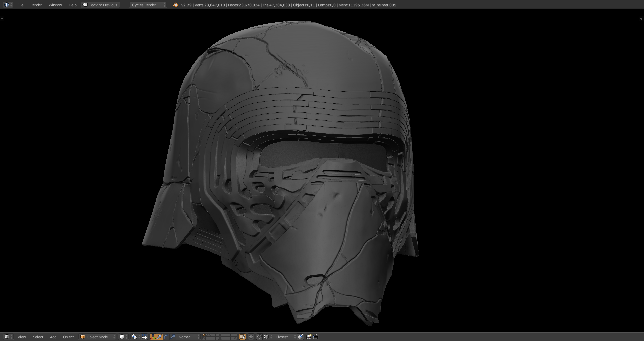
Task: Open the Object Mode dropdown
Action: tap(98, 337)
